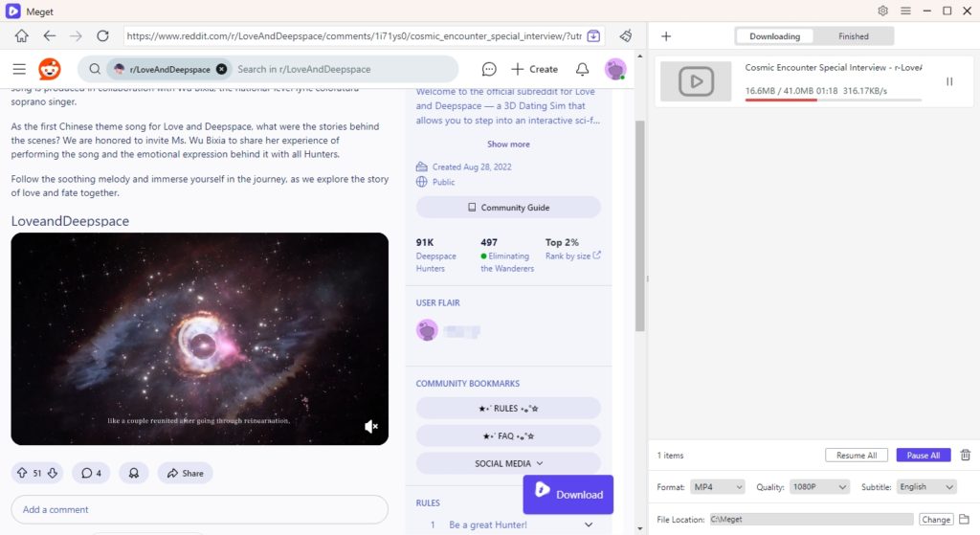980x535 pixels.
Task: Open the Rank by size link
Action: tap(572, 256)
